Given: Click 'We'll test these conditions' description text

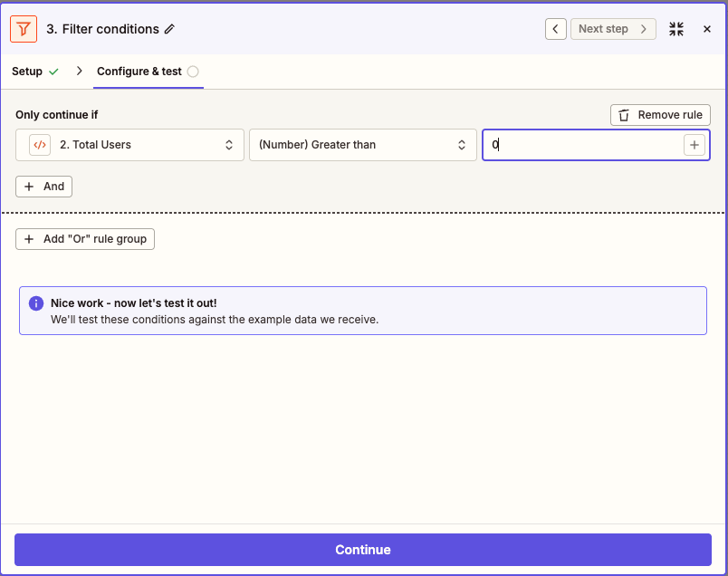Looking at the screenshot, I should 215,320.
